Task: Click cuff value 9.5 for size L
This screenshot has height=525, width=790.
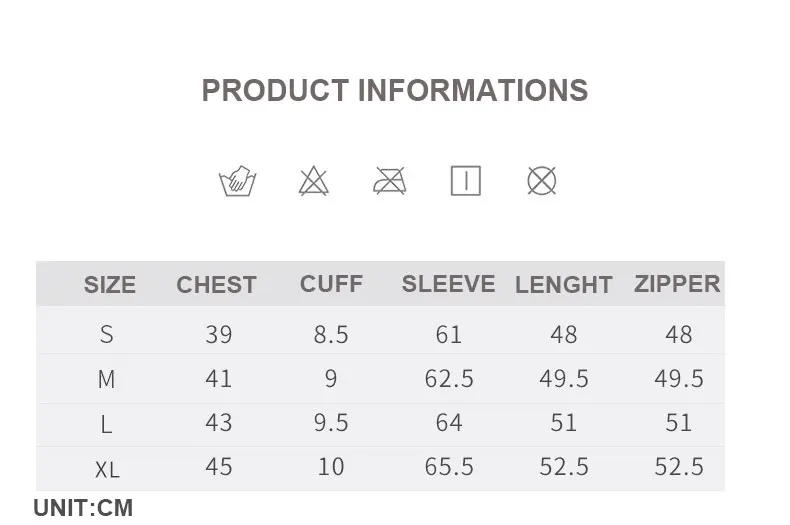Action: pos(331,423)
